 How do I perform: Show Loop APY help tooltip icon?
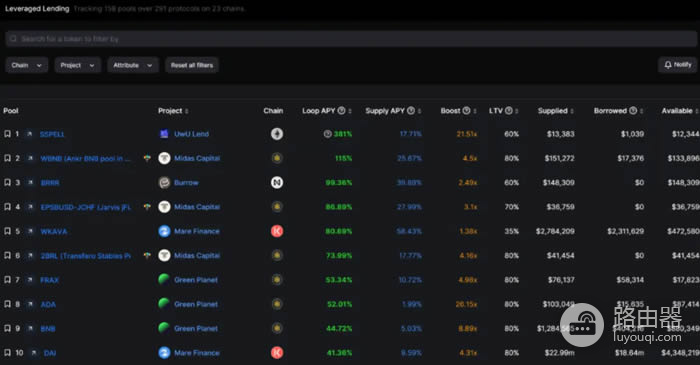(342, 111)
